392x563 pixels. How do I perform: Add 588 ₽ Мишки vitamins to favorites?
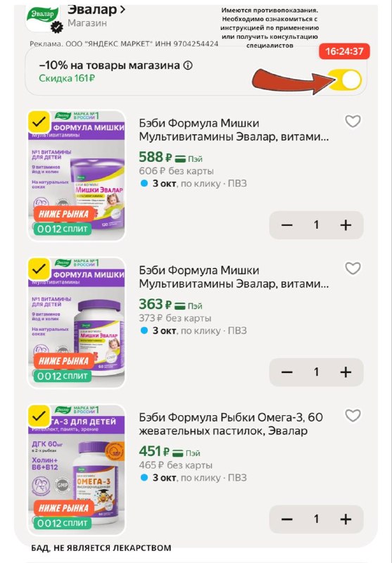coord(353,121)
